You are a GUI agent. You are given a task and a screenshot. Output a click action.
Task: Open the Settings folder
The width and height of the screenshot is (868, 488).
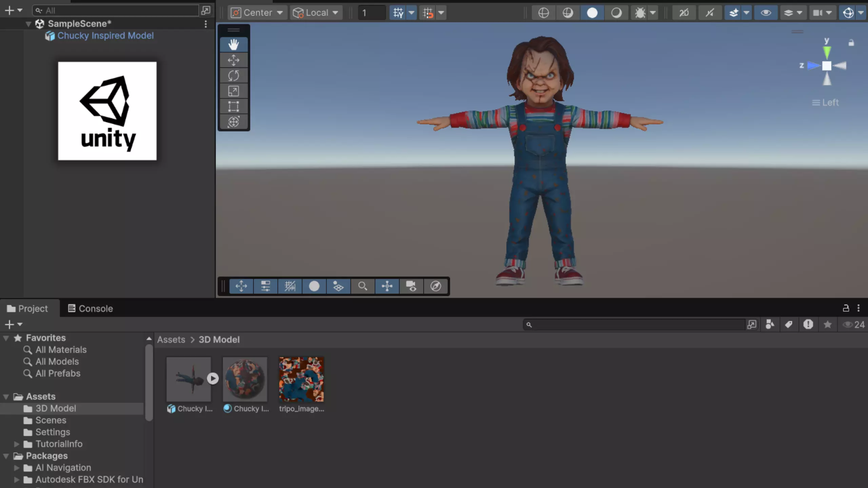53,432
